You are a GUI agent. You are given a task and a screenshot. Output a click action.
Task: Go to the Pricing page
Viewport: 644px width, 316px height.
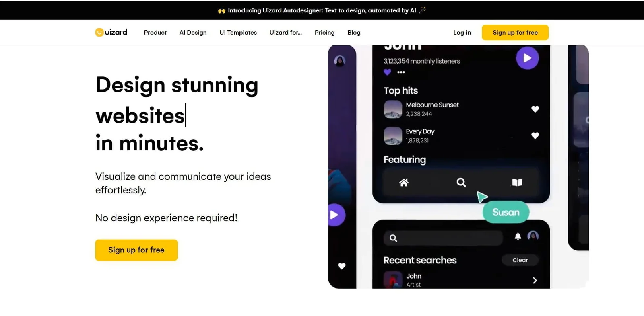[x=324, y=33]
